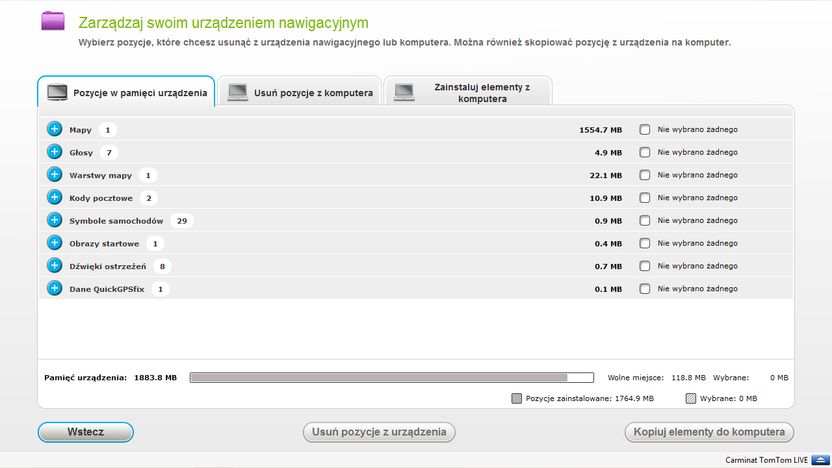Open the Pozycje w pamięci urządzenia tab
Screen dimensions: 832x468
click(126, 92)
